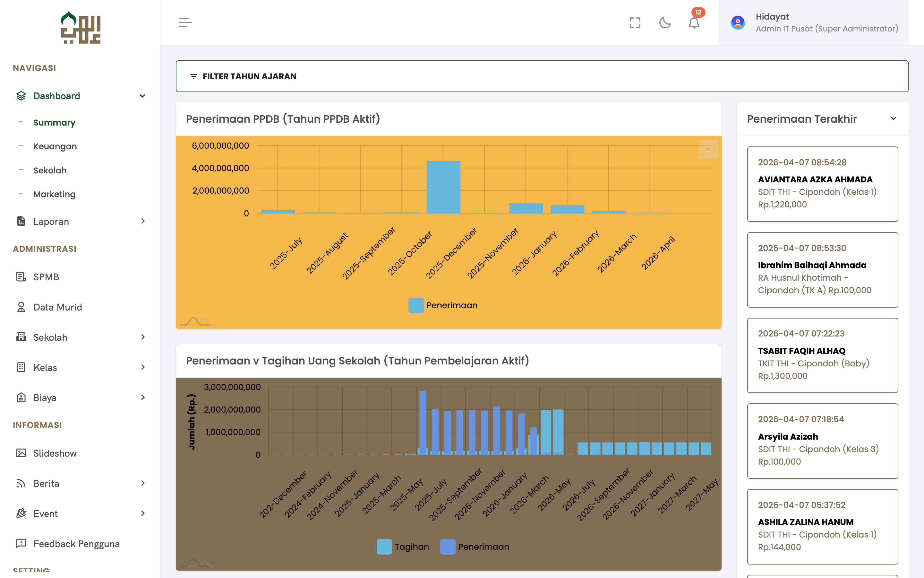Open the Hidayat Super Administrator profile menu
The width and height of the screenshot is (924, 578).
coord(813,22)
